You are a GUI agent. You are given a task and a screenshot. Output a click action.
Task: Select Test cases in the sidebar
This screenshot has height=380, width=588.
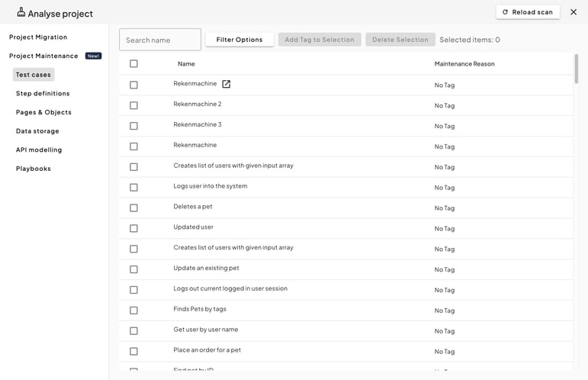coord(34,75)
